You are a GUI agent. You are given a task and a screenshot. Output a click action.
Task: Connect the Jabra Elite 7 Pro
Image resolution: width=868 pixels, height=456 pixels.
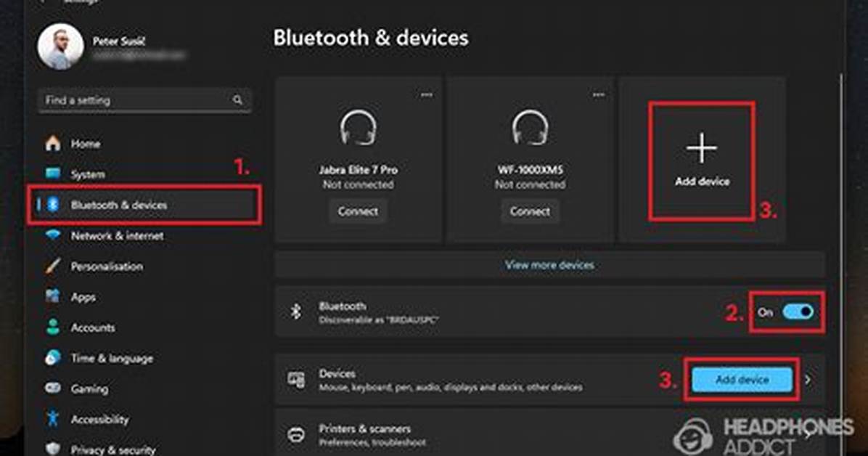click(x=359, y=211)
